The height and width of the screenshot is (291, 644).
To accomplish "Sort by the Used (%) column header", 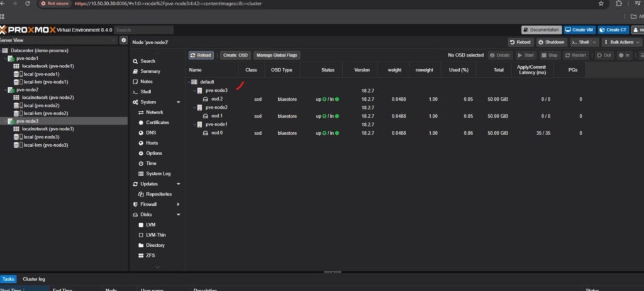I will (458, 70).
